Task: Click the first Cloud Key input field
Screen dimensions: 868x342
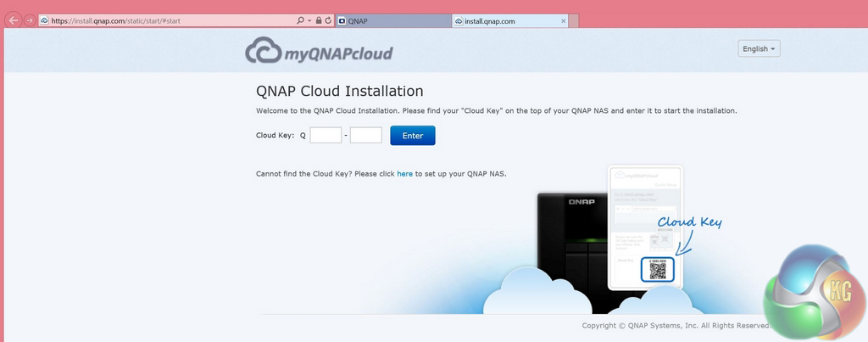Action: point(325,135)
